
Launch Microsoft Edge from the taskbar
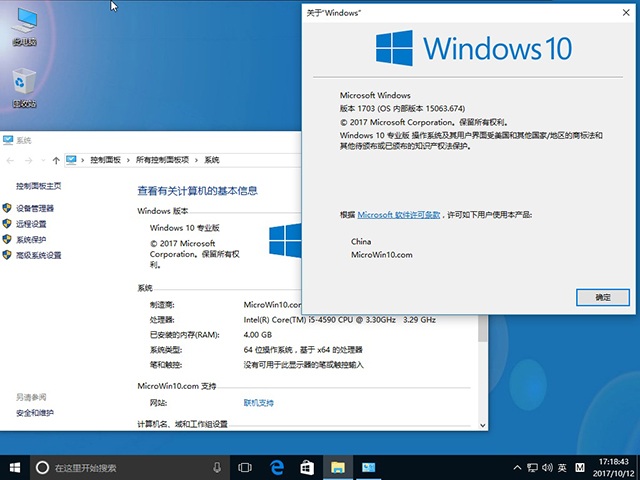coord(277,468)
